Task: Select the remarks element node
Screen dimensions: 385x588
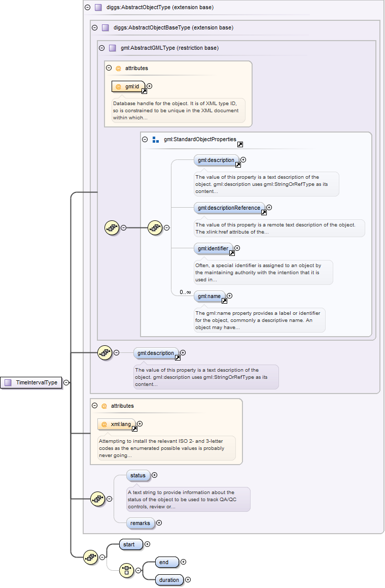Action: 140,522
